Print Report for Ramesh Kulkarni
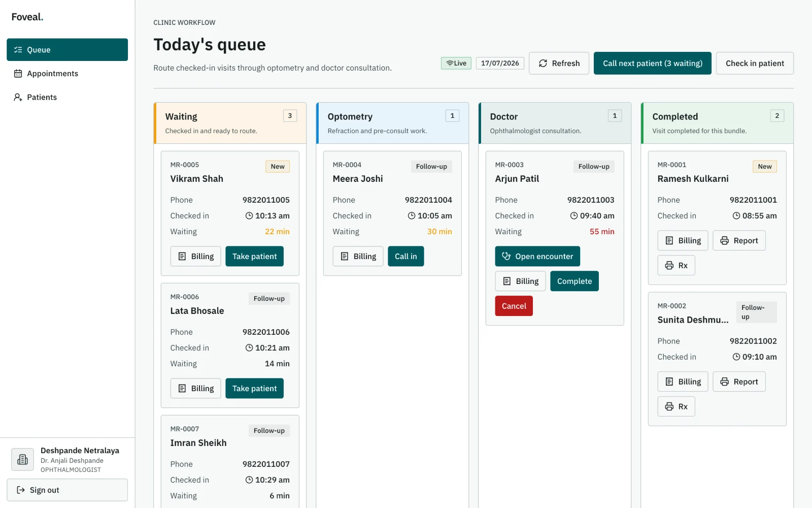This screenshot has width=812, height=508. 739,241
